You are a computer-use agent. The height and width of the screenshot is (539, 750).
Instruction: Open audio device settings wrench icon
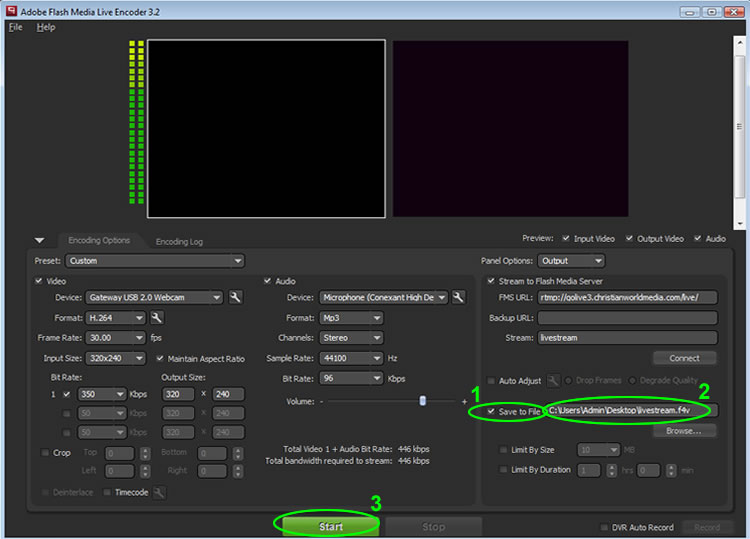pos(458,297)
